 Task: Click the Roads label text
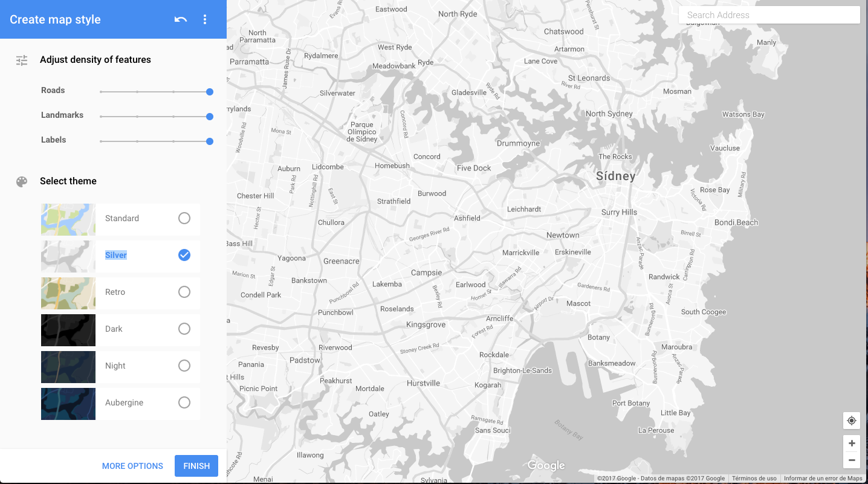pos(53,90)
